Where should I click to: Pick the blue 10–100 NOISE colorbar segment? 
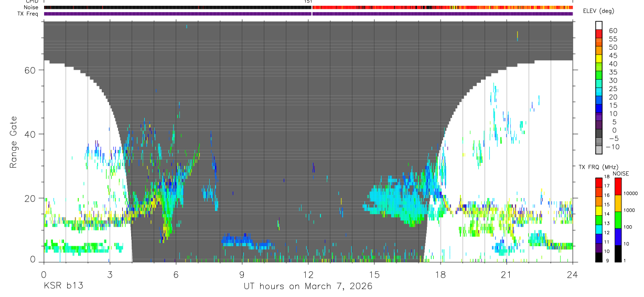coord(617,237)
